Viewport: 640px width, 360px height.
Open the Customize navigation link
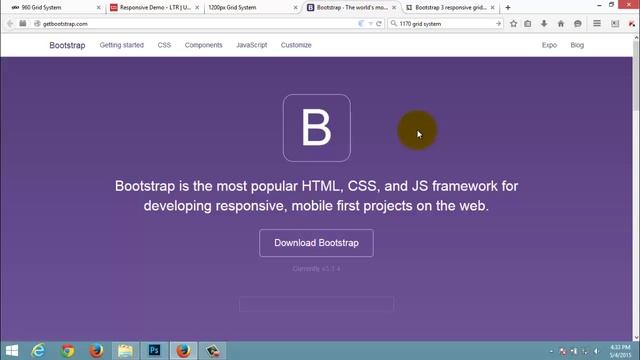pyautogui.click(x=296, y=45)
